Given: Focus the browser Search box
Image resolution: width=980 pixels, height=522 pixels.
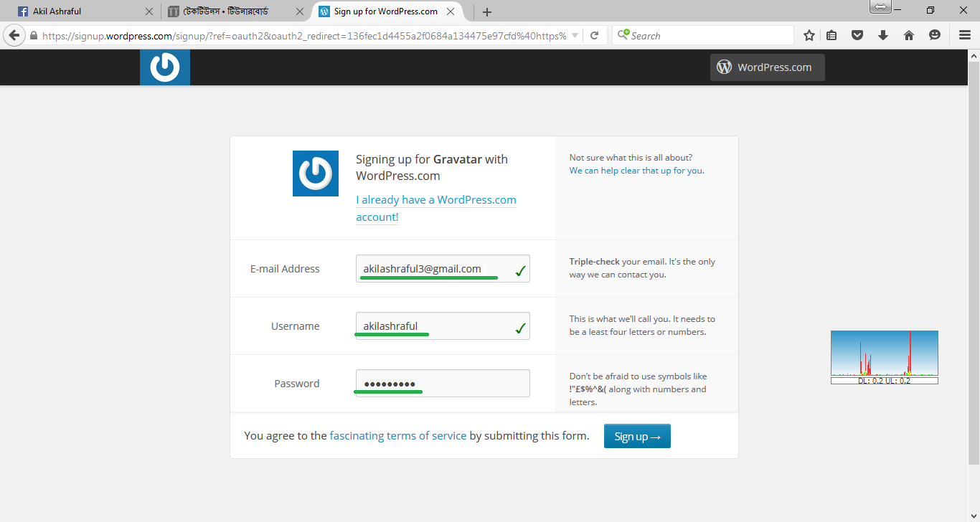Looking at the screenshot, I should pos(703,35).
